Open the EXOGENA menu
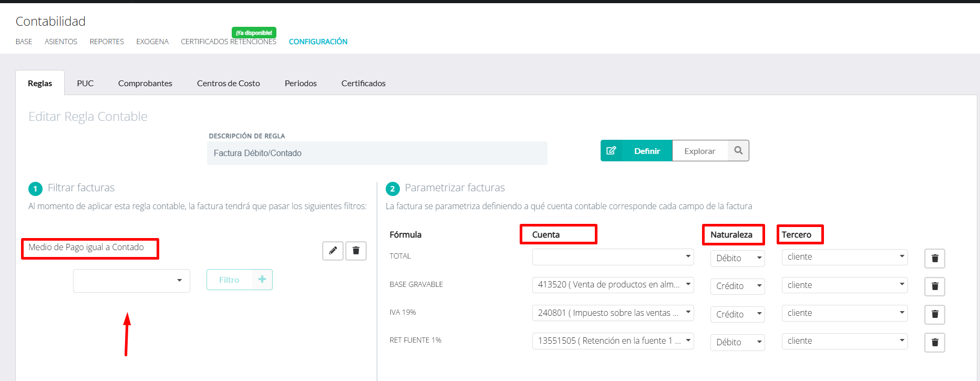Viewport: 980px width, 381px height. pyautogui.click(x=152, y=42)
